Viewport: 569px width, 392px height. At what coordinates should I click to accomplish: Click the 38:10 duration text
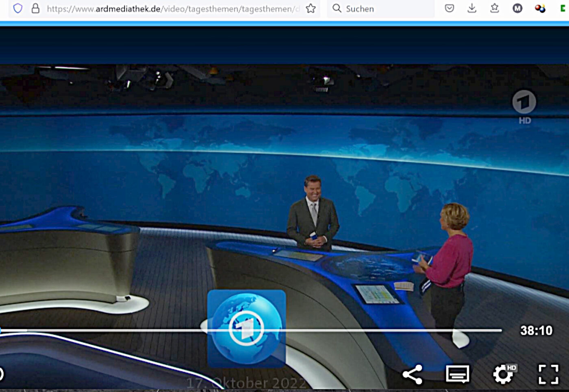pyautogui.click(x=536, y=331)
